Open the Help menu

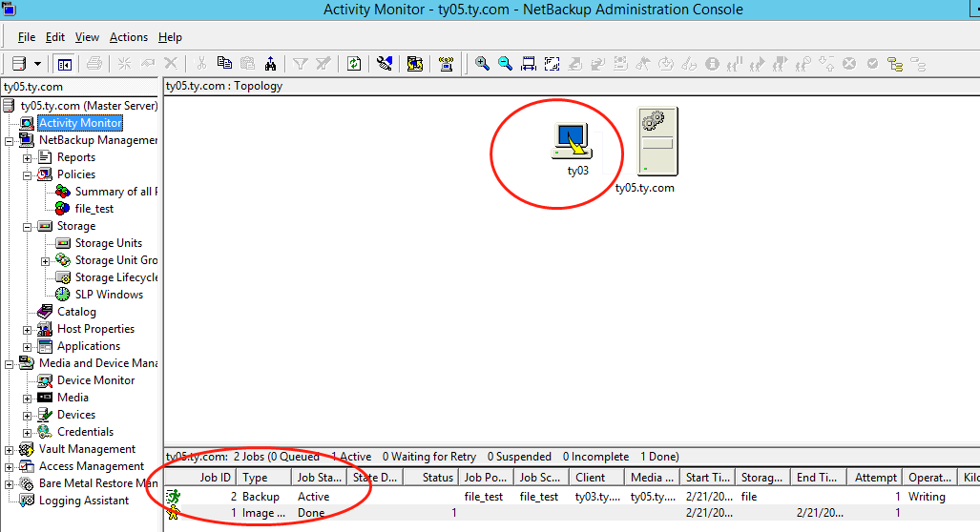pyautogui.click(x=170, y=37)
